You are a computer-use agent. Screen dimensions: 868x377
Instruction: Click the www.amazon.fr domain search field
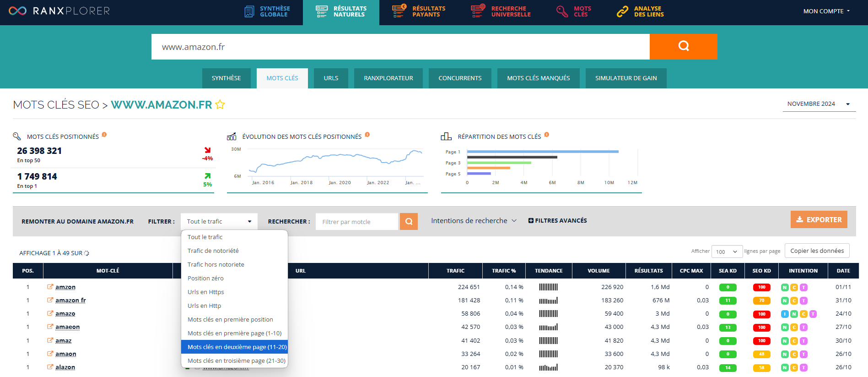coord(400,47)
